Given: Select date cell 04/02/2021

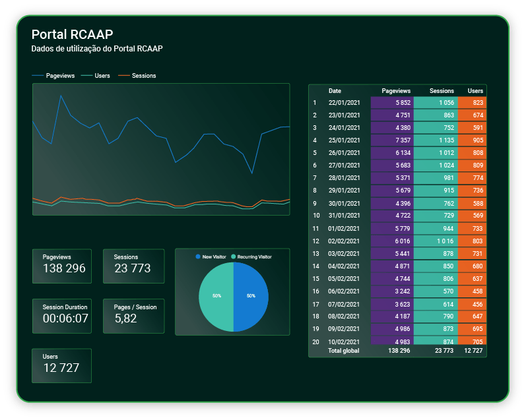Looking at the screenshot, I should pyautogui.click(x=344, y=266).
